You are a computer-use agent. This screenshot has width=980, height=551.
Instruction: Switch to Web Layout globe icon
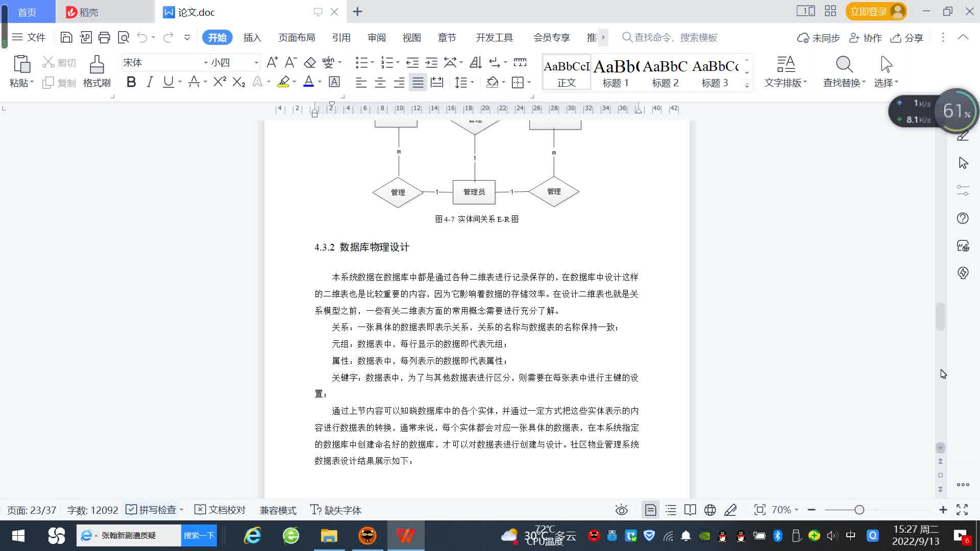(710, 510)
